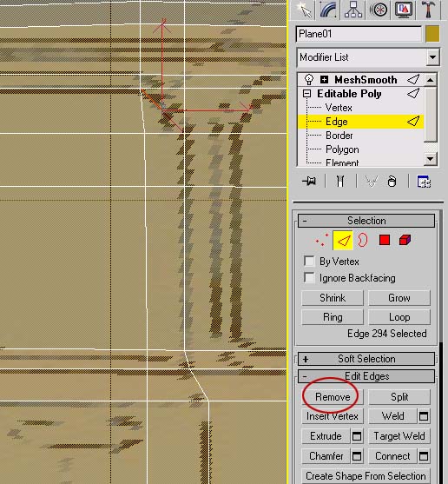Open the Utilities hammer icon
Viewport: 448px width, 484px height.
pos(429,10)
